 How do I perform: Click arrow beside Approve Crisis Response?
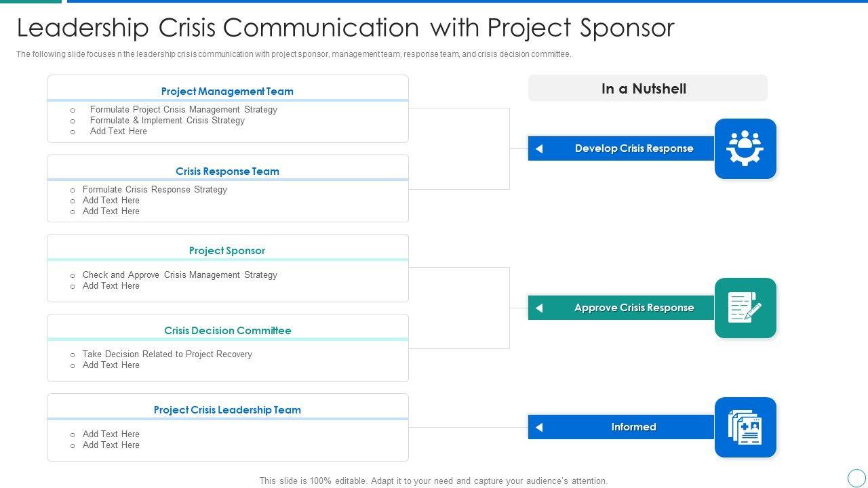tap(539, 308)
